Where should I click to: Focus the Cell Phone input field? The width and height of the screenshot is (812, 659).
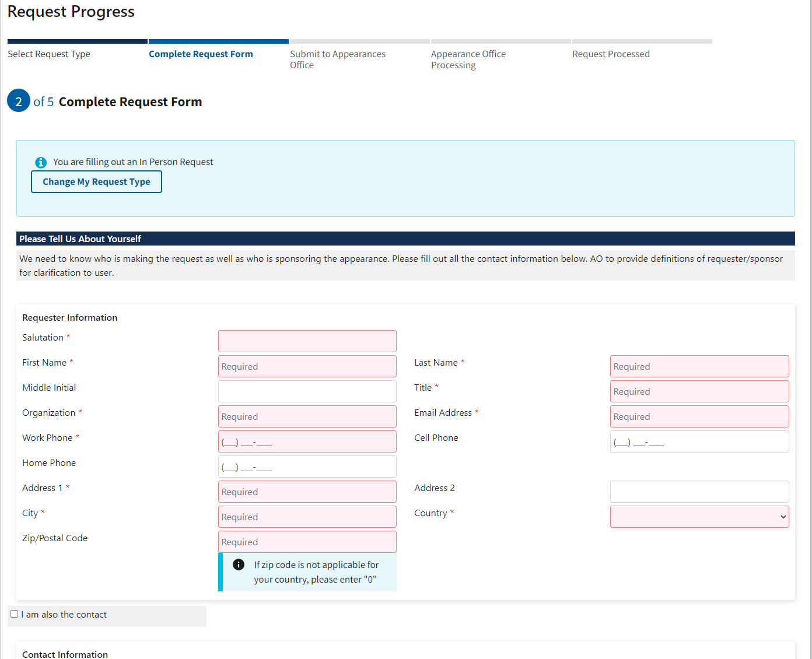[699, 441]
